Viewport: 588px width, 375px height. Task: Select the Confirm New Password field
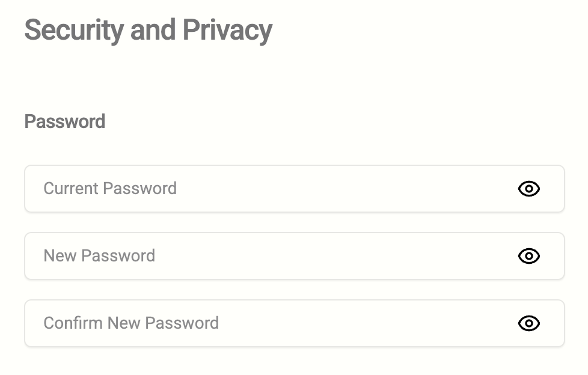point(271,323)
